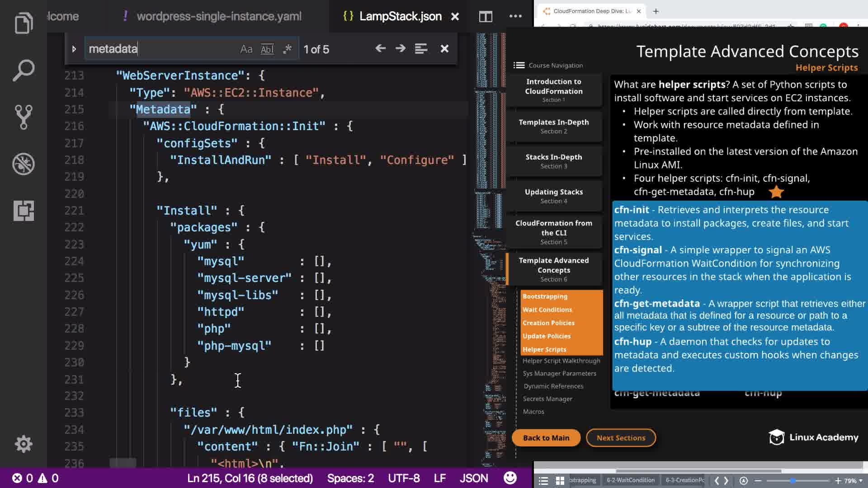
Task: Expand the replace toggle arrow
Action: [x=74, y=49]
